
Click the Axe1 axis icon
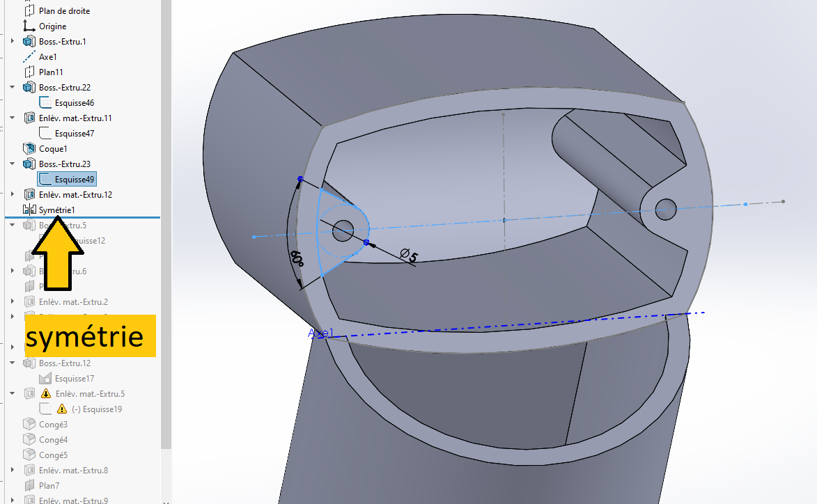click(29, 57)
